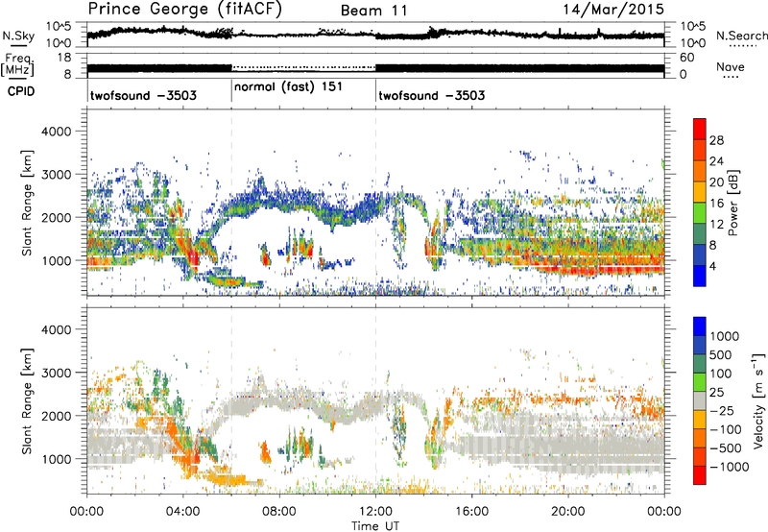The height and width of the screenshot is (532, 768).
Task: Select the 'N.Search' legend label
Action: [x=742, y=36]
